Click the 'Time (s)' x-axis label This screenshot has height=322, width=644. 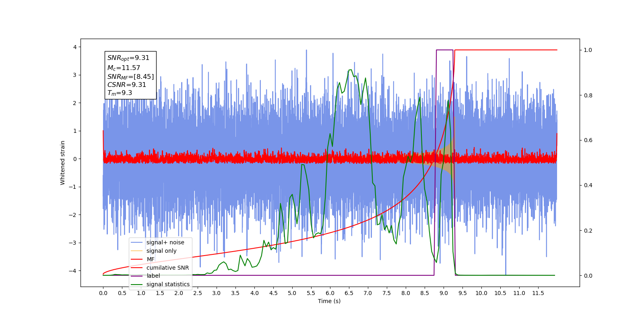[x=329, y=301]
